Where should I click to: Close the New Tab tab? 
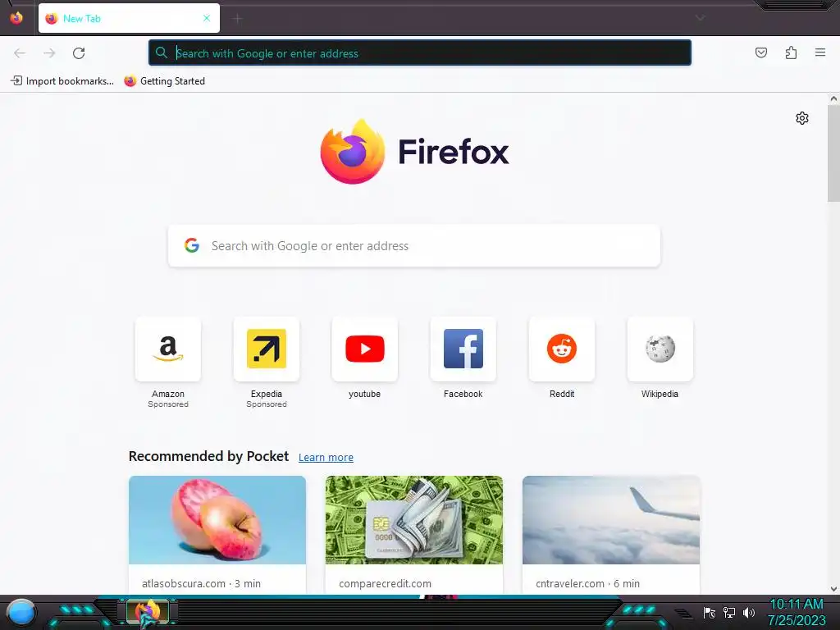207,18
